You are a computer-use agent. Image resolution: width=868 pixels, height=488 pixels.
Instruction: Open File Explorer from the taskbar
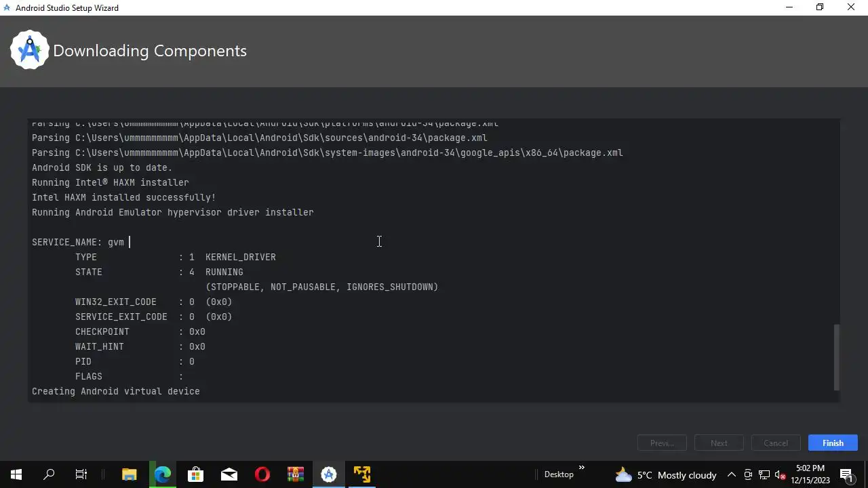129,474
